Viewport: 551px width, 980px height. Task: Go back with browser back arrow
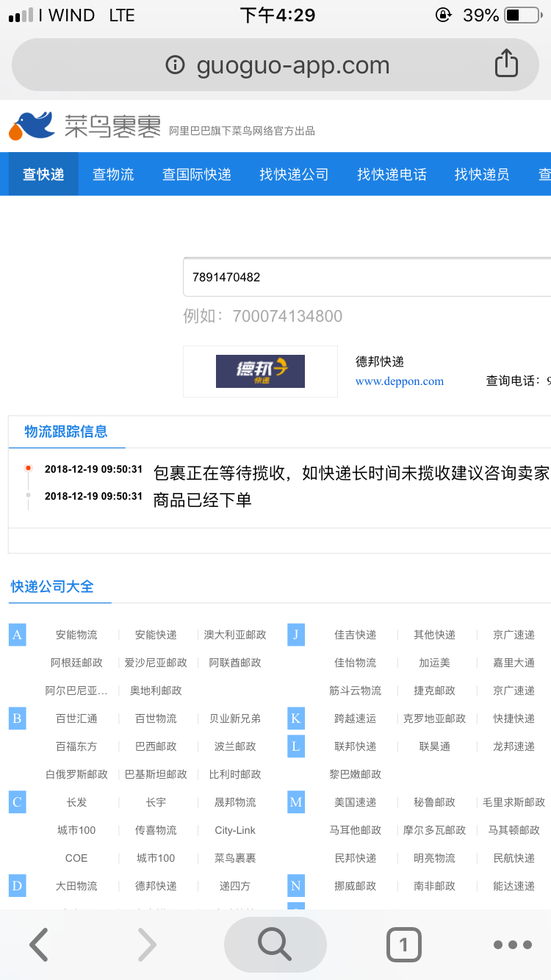pos(39,945)
